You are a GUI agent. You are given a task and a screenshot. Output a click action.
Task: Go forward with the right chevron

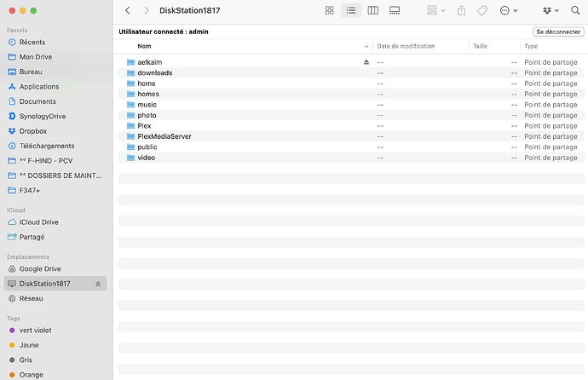147,10
